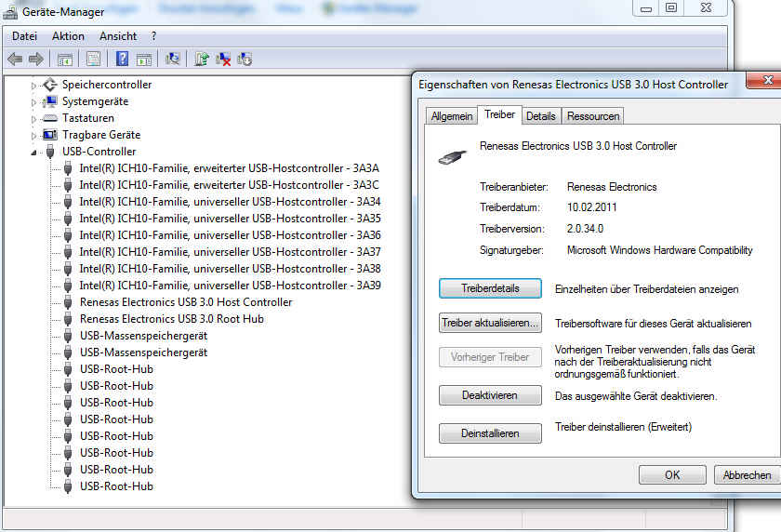This screenshot has width=781, height=532.
Task: Expand the Systemgeräte node
Action: 33,102
